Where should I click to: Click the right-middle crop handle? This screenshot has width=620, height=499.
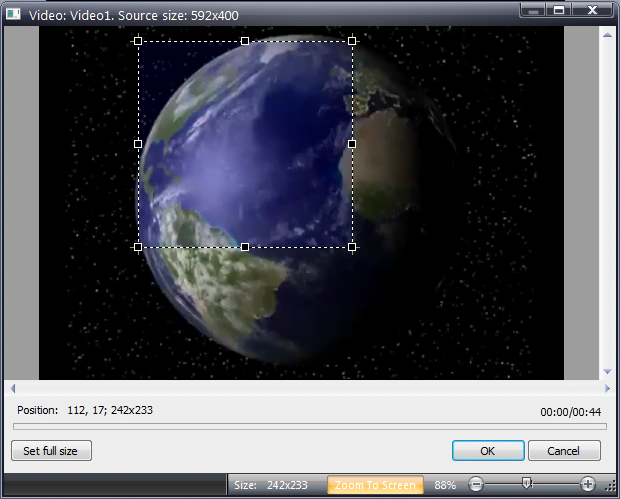pos(352,144)
